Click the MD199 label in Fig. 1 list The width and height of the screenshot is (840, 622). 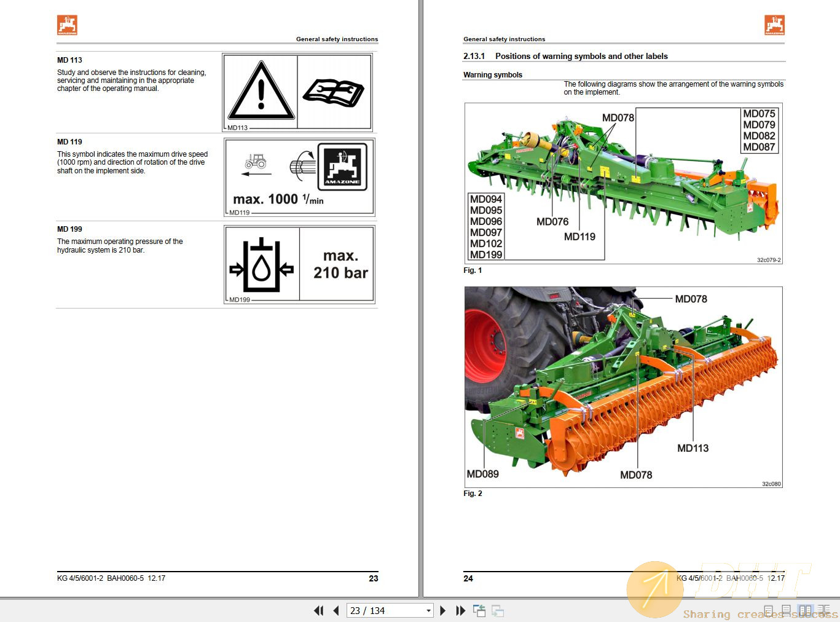[x=486, y=254]
